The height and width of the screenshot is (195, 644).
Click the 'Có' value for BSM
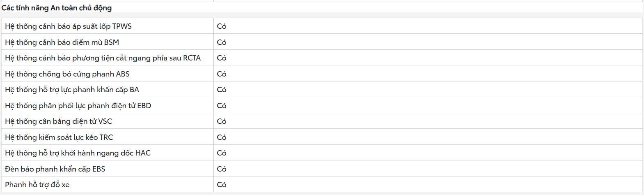(x=222, y=42)
